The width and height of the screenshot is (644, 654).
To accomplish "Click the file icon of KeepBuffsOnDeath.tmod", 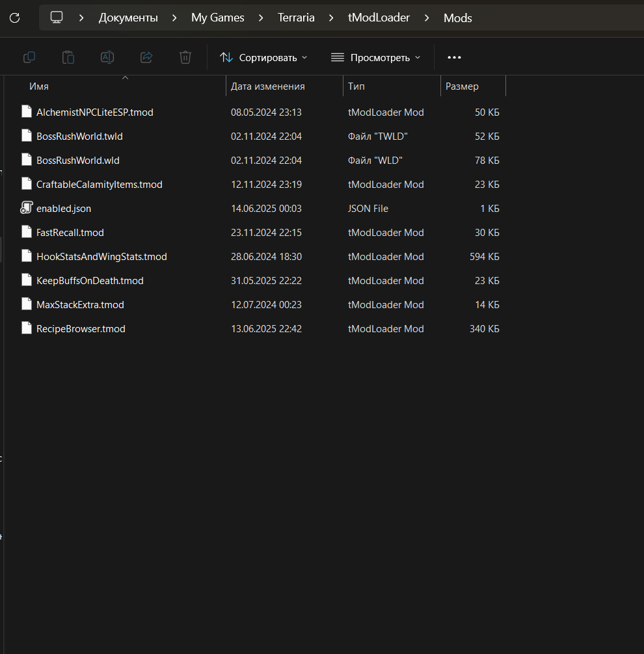I will coord(27,280).
